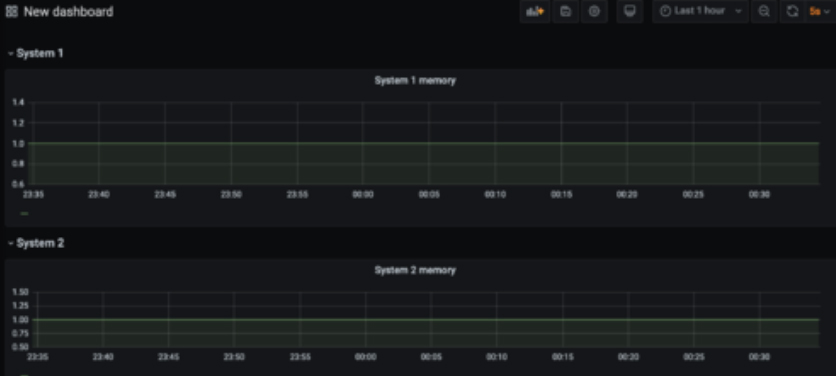
Task: Click 23:50 label on System 2 memory chart
Action: 234,357
